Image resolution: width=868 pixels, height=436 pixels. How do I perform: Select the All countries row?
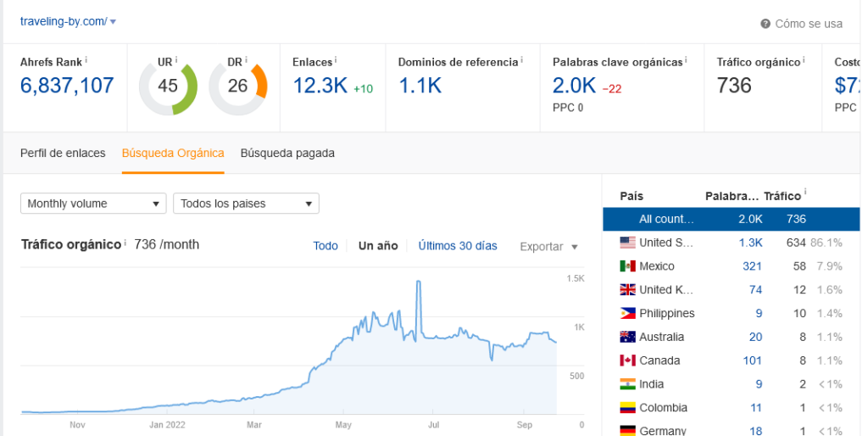[731, 219]
